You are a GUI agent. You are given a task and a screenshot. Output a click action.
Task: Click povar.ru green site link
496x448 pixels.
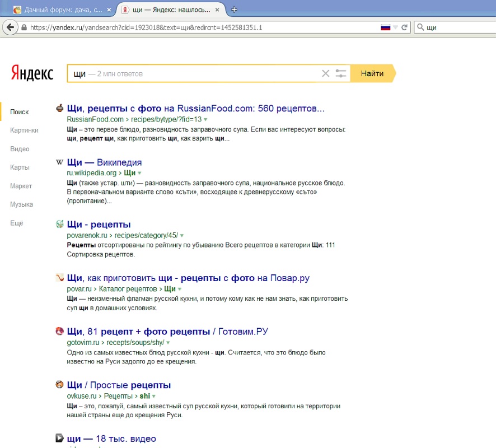point(79,289)
